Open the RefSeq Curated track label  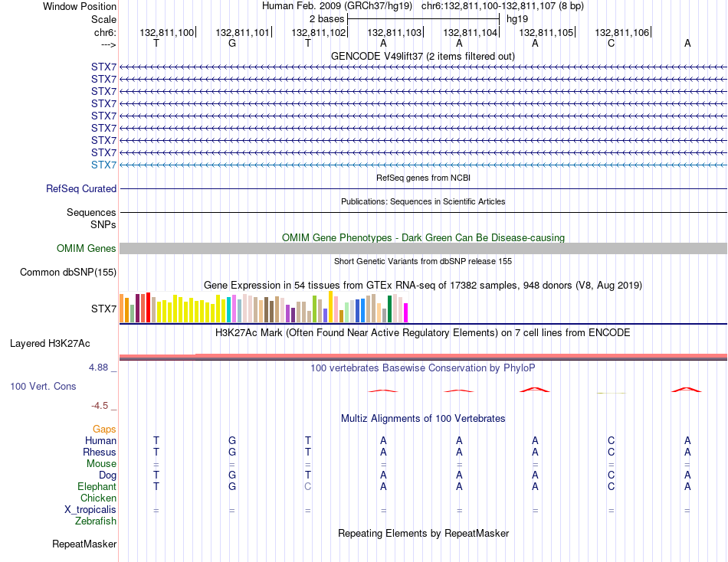tap(80, 189)
